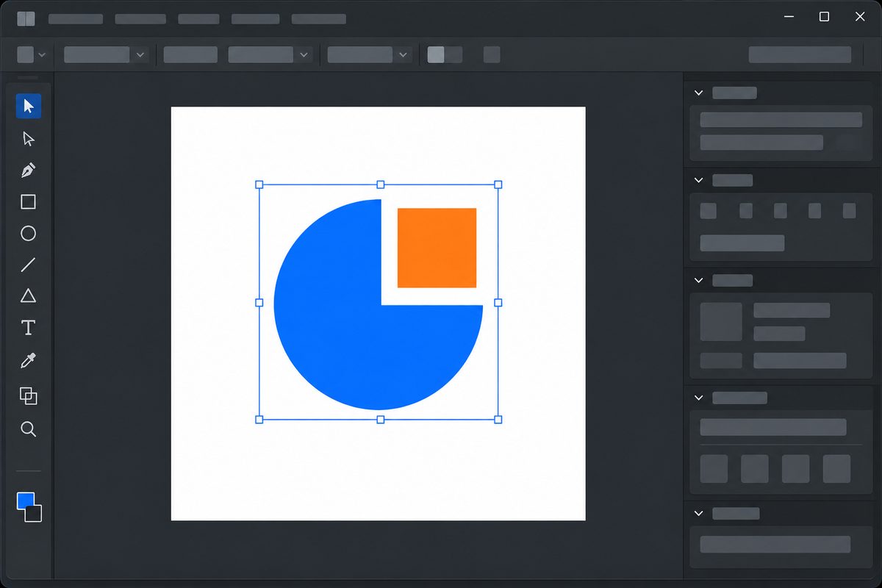This screenshot has height=588, width=882.
Task: Pick the Triangle polygon tool
Action: click(28, 296)
